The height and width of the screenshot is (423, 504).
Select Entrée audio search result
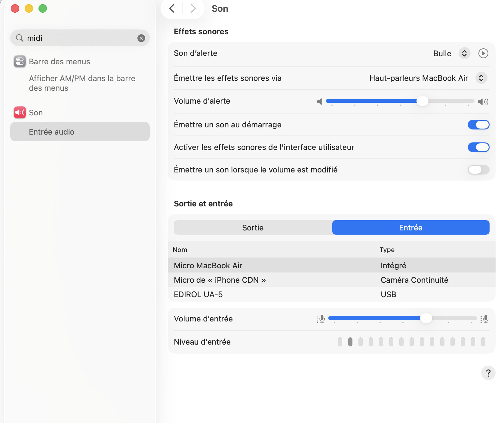[x=80, y=132]
